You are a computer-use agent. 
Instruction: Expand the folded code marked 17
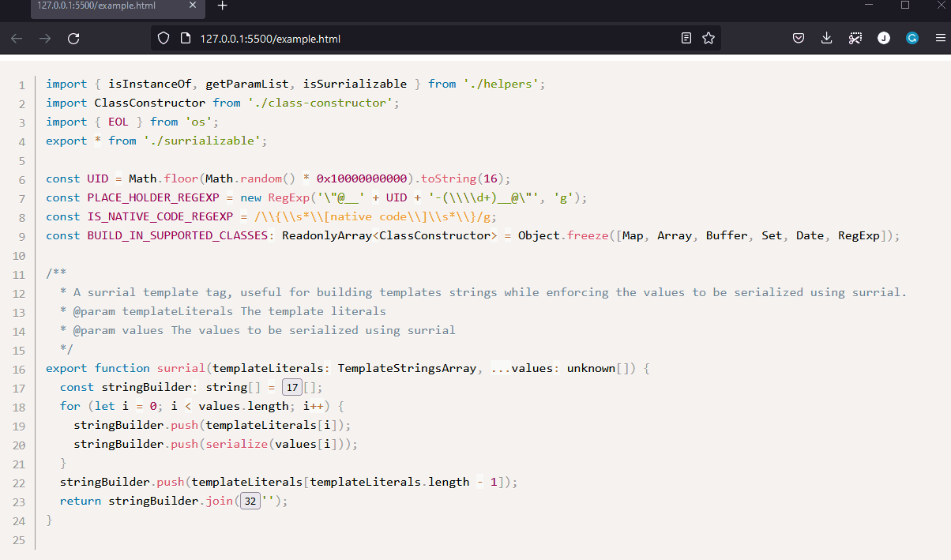coord(291,386)
